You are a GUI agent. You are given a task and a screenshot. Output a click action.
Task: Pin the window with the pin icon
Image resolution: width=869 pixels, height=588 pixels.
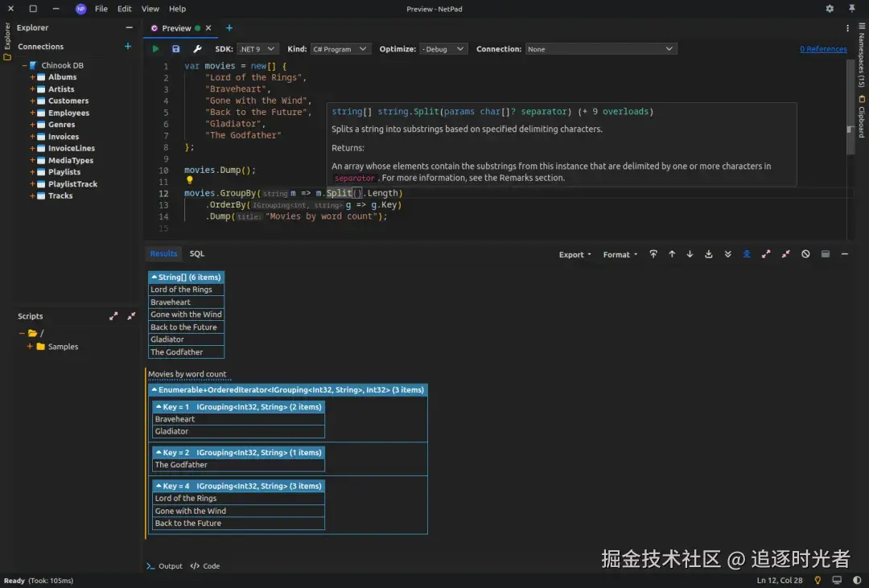pyautogui.click(x=852, y=8)
